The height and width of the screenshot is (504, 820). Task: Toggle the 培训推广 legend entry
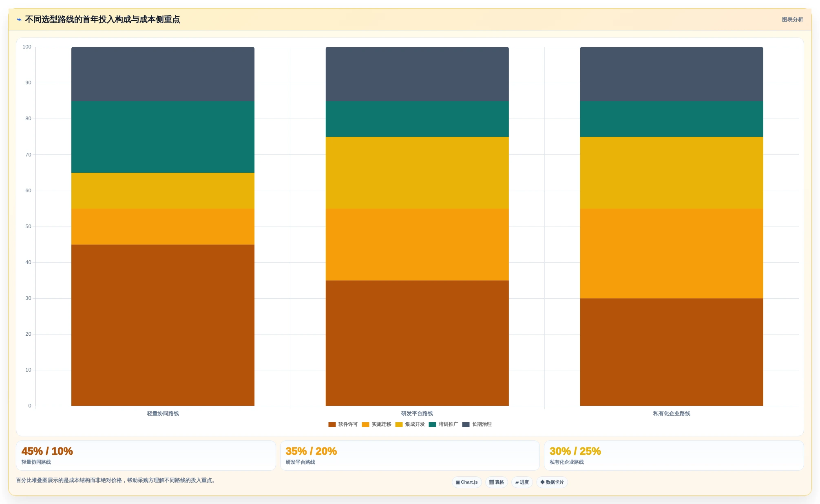[443, 424]
